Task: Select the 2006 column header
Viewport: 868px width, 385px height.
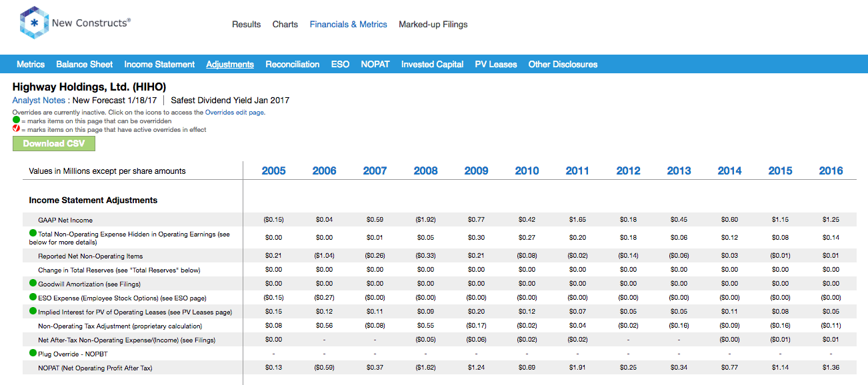Action: point(325,171)
